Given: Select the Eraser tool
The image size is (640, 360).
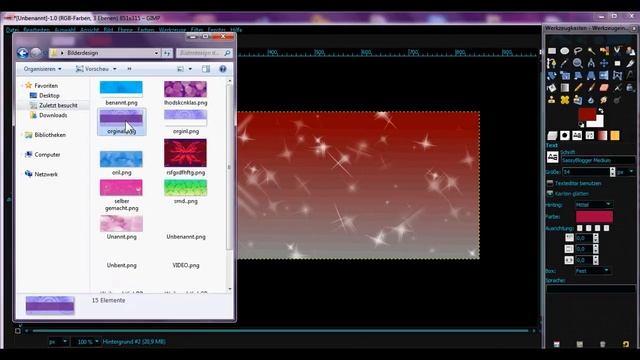Looking at the screenshot, I should pyautogui.click(x=604, y=88).
